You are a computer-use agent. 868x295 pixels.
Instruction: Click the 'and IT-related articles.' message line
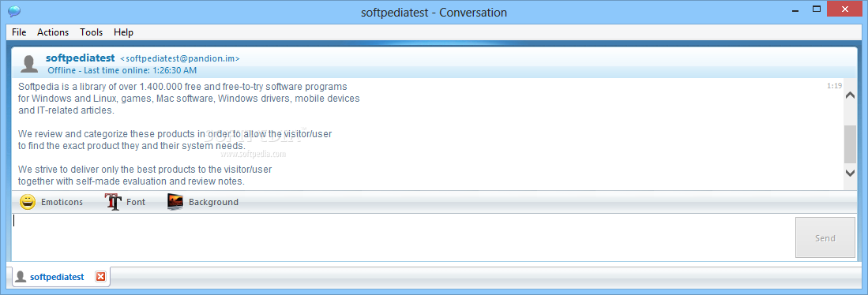(x=66, y=110)
